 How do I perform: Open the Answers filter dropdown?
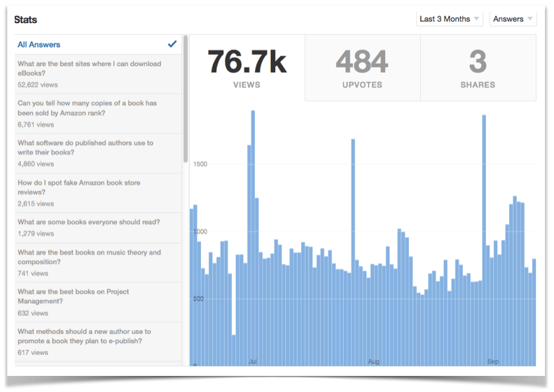tap(513, 19)
